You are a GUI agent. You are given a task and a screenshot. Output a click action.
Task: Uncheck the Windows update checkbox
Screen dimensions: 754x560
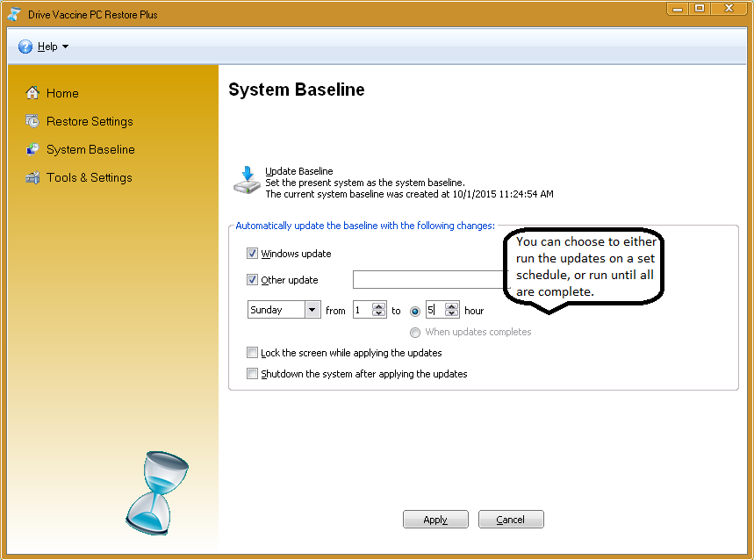click(252, 254)
